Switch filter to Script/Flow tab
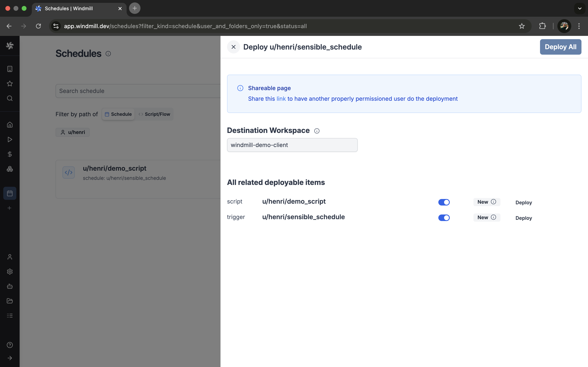Image resolution: width=588 pixels, height=367 pixels. (154, 114)
